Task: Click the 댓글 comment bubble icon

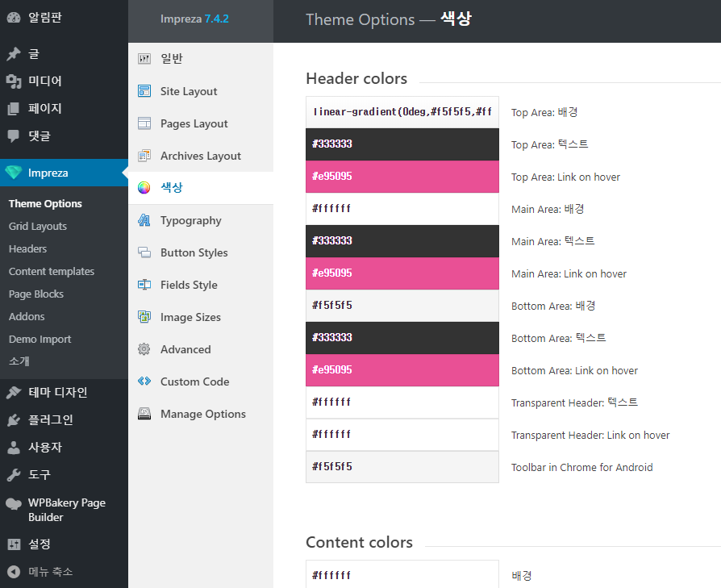Action: click(14, 136)
